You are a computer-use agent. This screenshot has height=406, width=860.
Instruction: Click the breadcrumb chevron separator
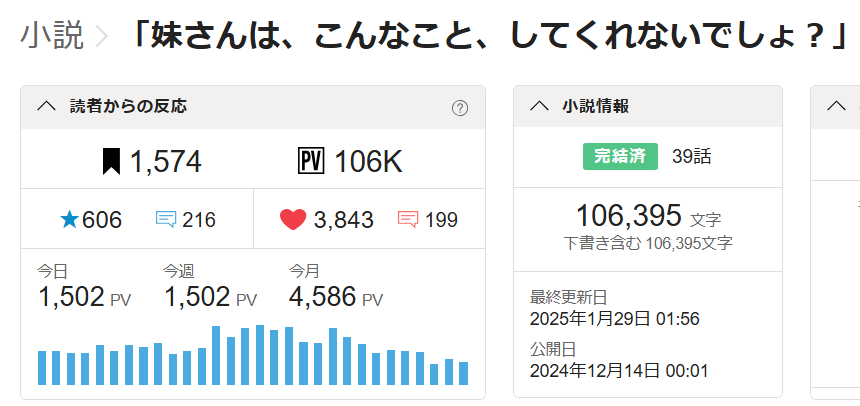click(101, 39)
